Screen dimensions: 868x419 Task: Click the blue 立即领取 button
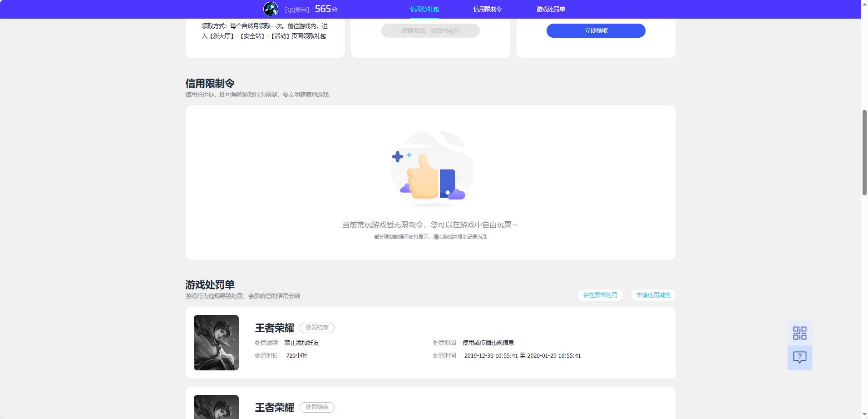tap(596, 30)
